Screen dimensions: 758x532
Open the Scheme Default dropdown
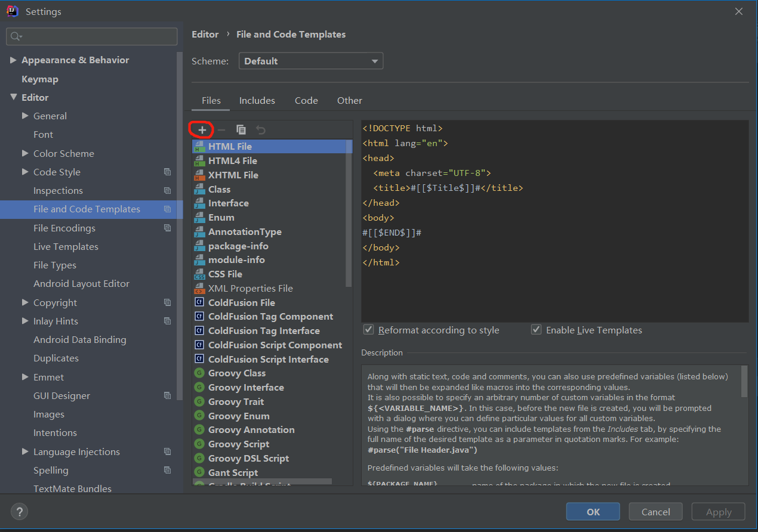tap(311, 61)
